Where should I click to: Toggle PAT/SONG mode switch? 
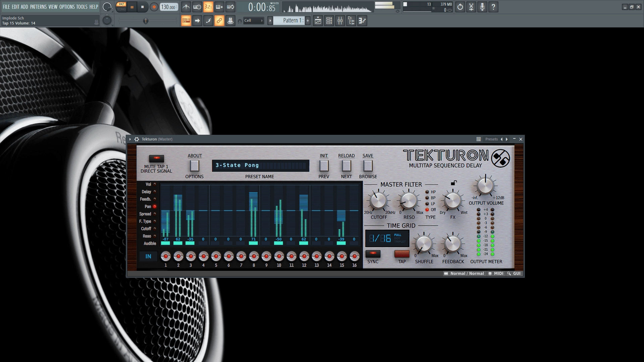[121, 7]
